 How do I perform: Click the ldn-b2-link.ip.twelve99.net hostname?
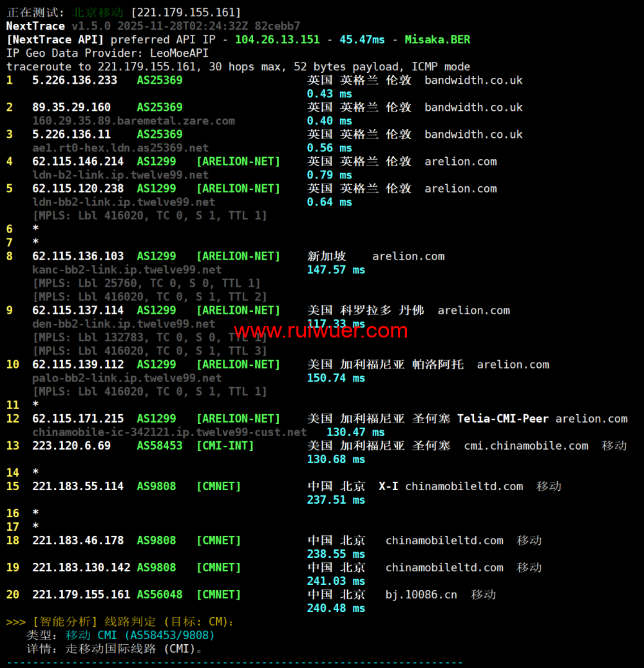pos(120,175)
